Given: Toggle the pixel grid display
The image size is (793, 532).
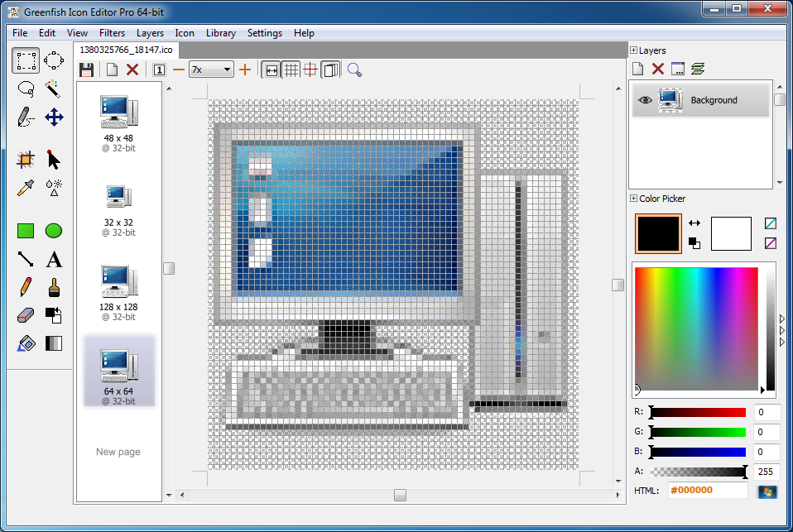Looking at the screenshot, I should click(291, 69).
